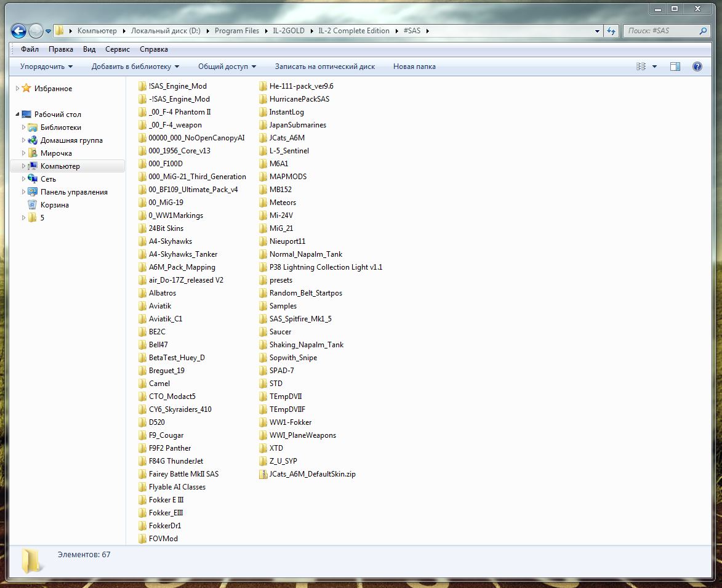This screenshot has width=722, height=588.
Task: Select Панель управления in sidebar
Action: pyautogui.click(x=74, y=192)
